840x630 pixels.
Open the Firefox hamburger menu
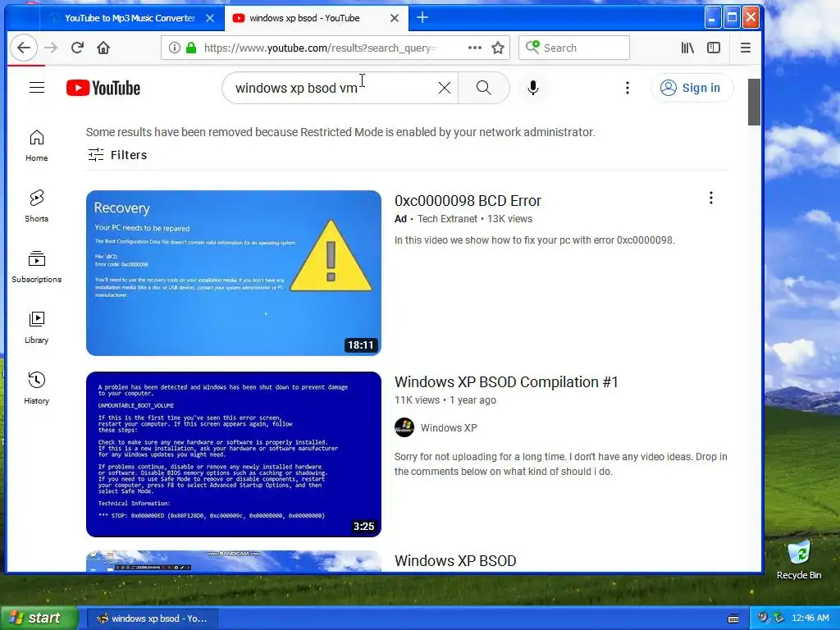[745, 48]
